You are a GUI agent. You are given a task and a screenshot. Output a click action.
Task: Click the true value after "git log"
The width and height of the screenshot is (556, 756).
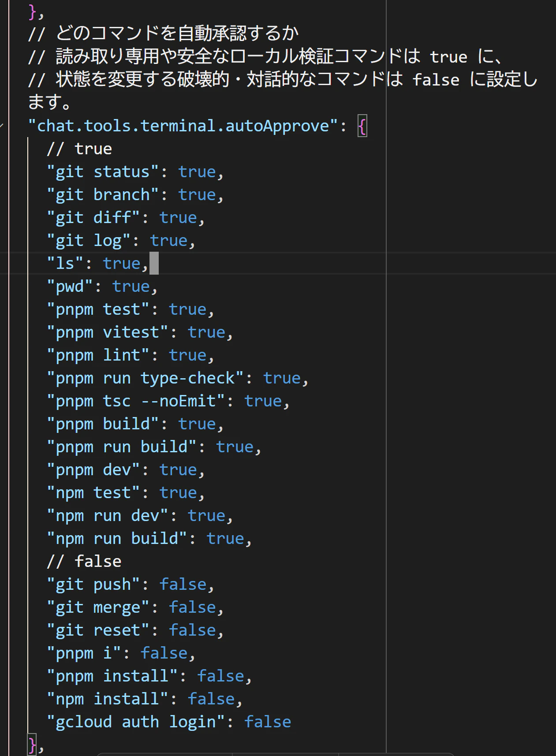pos(168,241)
